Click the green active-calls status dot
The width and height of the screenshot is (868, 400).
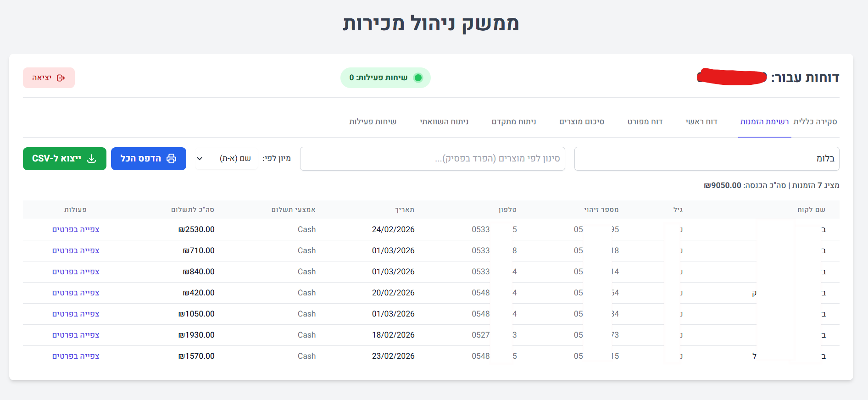[x=418, y=78]
